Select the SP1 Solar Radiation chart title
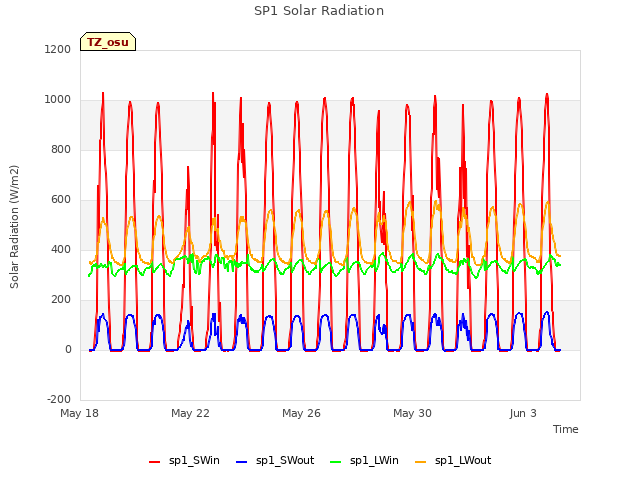The image size is (640, 480). (x=319, y=11)
